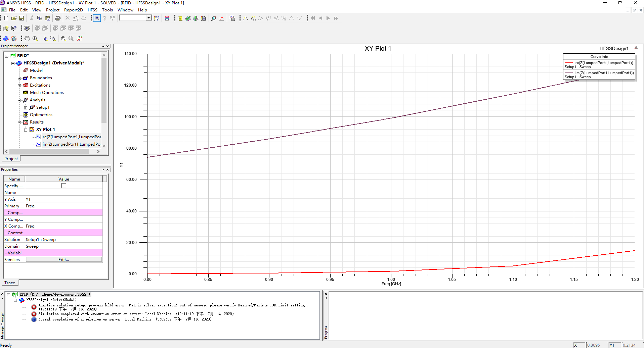Viewport: 644px width, 348px height.
Task: Close the Project Manager panel
Action: pyautogui.click(x=108, y=46)
